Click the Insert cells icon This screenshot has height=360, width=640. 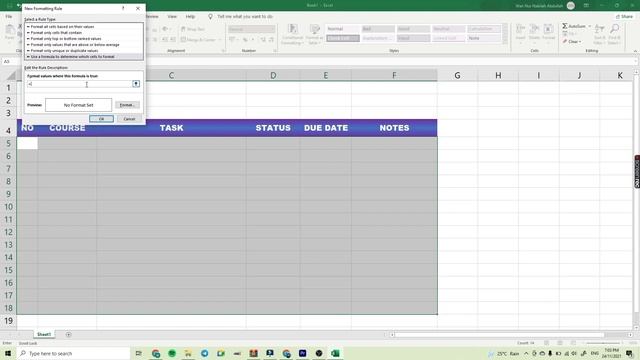[520, 33]
